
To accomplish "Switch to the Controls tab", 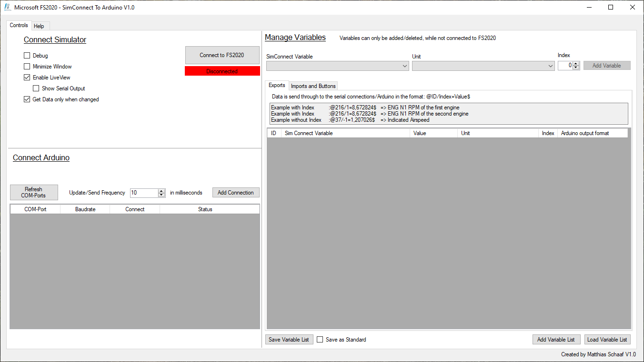I will (19, 25).
